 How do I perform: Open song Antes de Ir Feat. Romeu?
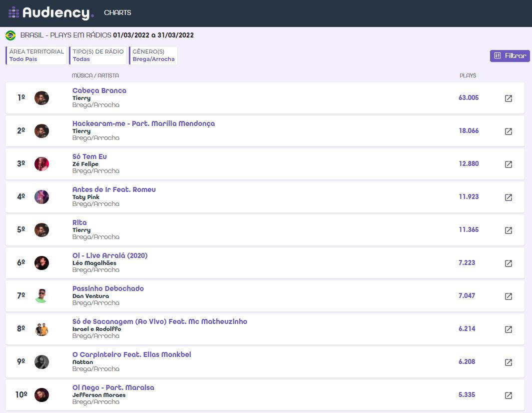(114, 189)
